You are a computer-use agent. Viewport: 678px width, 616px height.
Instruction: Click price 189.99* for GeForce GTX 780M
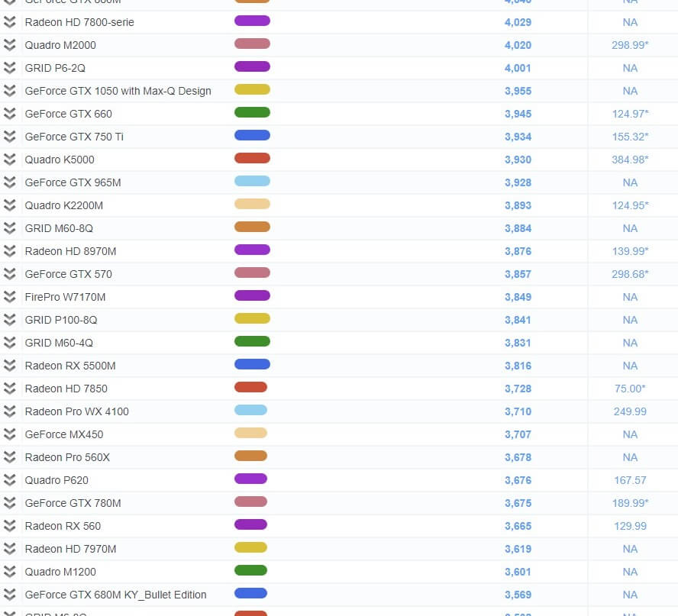click(630, 503)
